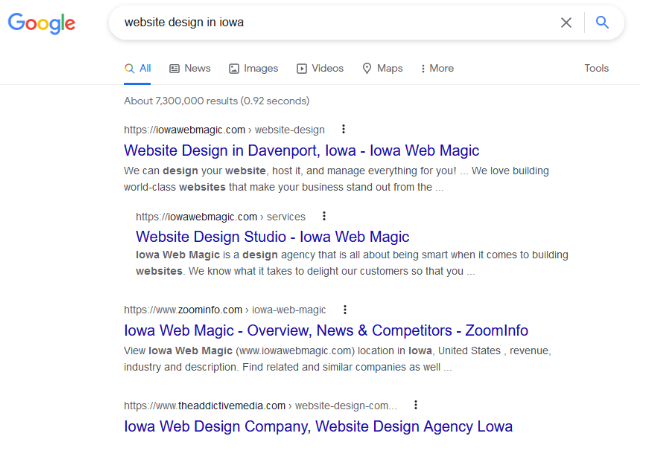Image resolution: width=650 pixels, height=454 pixels.
Task: Open Website Design in Davenport, Iowa link
Action: (301, 151)
